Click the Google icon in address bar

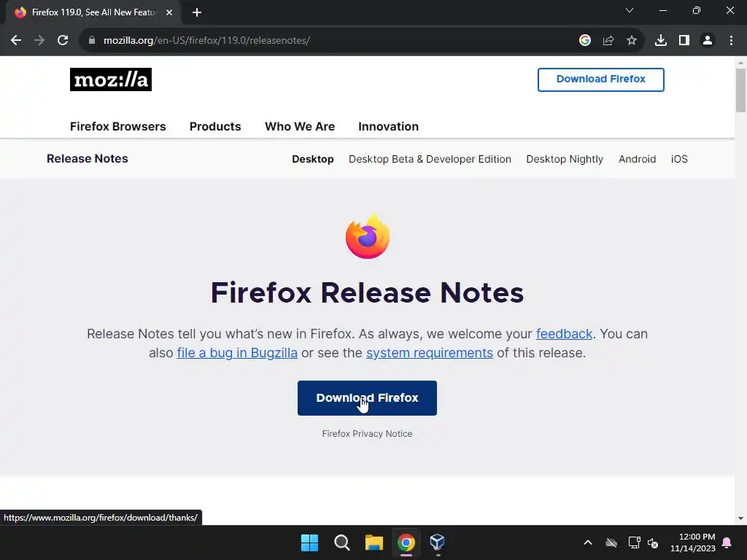(x=585, y=41)
